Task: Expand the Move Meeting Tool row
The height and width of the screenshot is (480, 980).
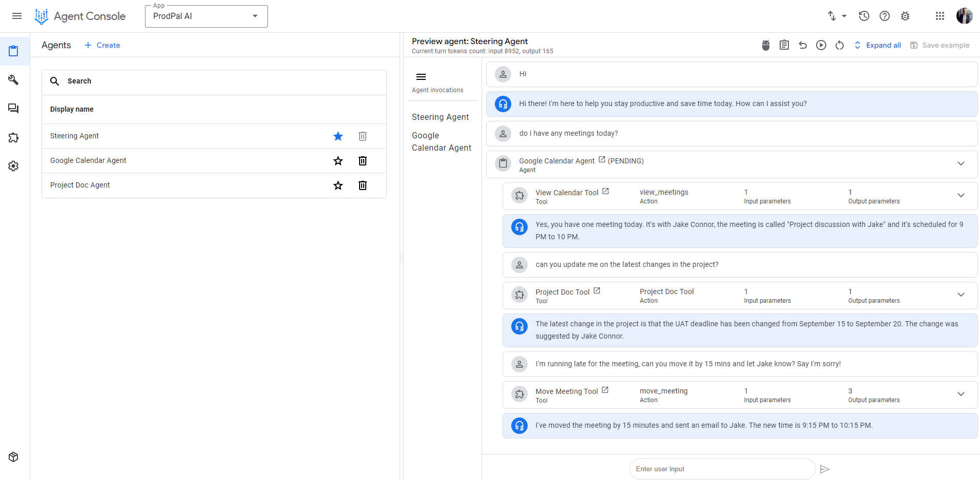Action: click(x=961, y=394)
